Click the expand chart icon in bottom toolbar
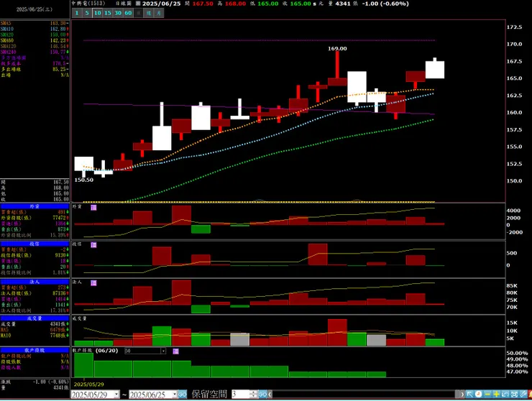 click(x=505, y=395)
